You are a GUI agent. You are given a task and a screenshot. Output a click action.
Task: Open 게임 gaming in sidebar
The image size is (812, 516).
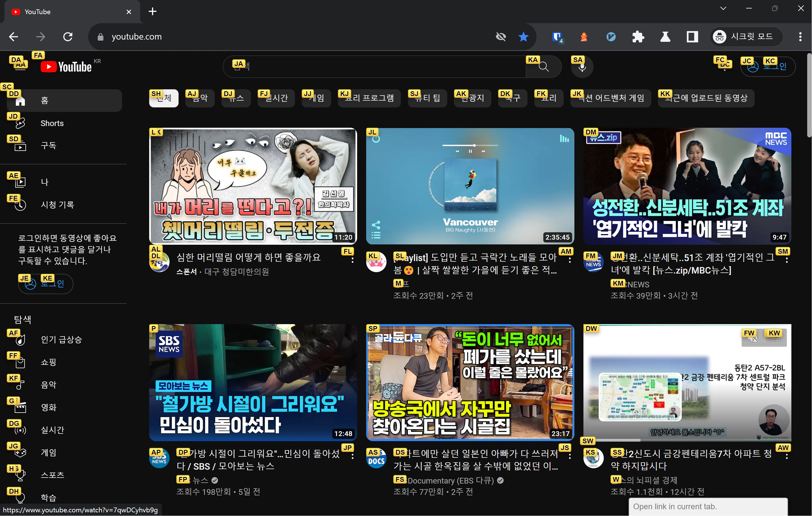pos(48,453)
